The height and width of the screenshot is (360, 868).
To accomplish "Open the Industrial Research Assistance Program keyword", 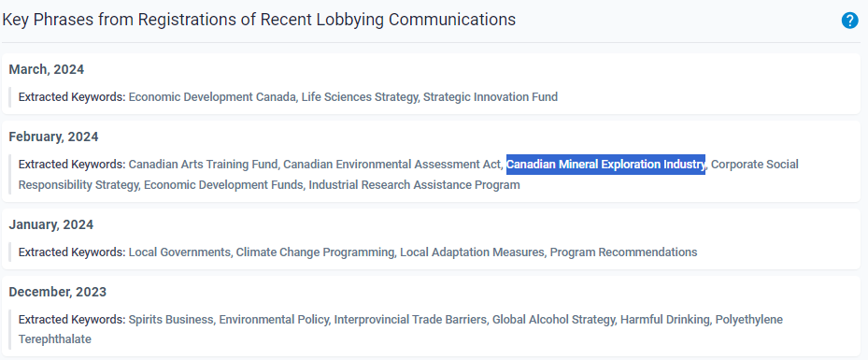I will [x=414, y=185].
